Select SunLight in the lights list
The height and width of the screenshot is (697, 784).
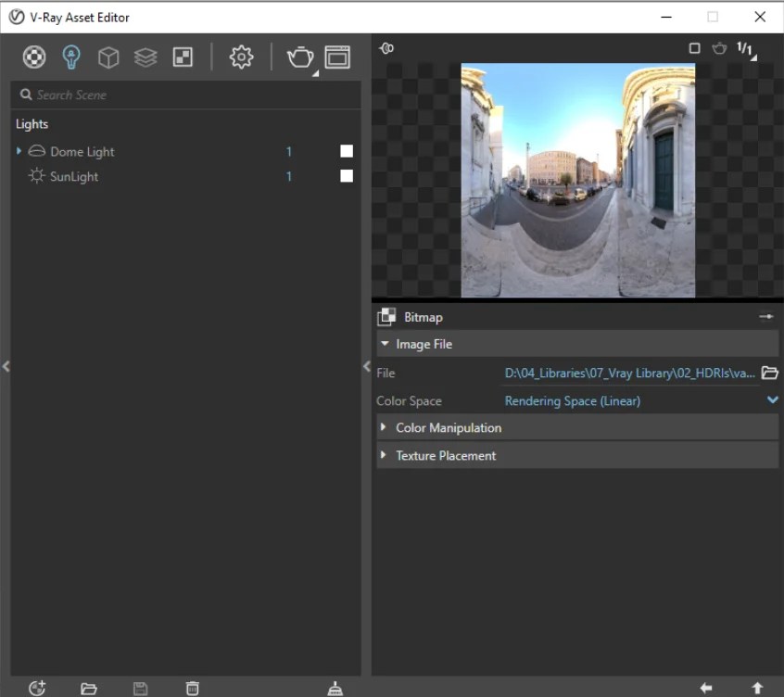pos(74,176)
